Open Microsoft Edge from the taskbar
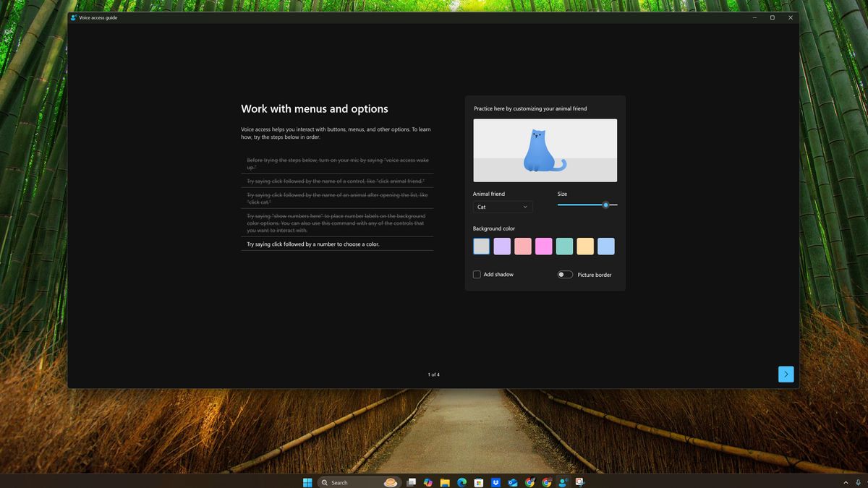Viewport: 868px width, 488px height. click(461, 481)
